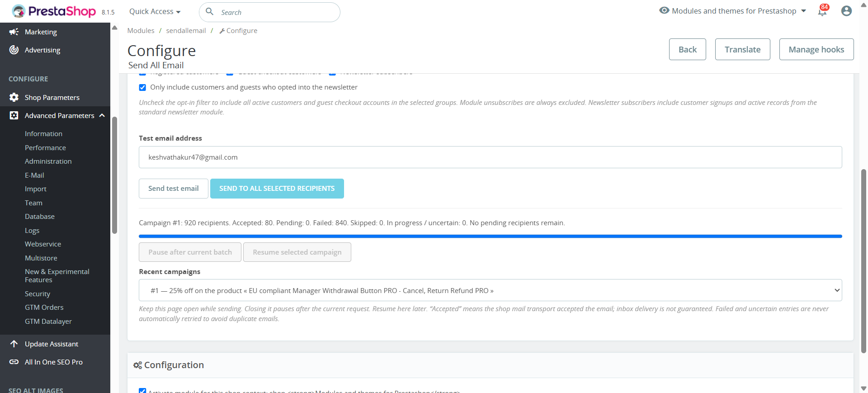This screenshot has height=393, width=868.
Task: Click the Update Assistant arrow icon
Action: [x=14, y=344]
